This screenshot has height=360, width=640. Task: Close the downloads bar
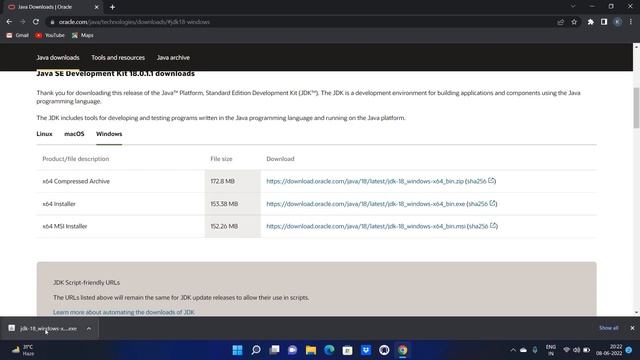pyautogui.click(x=632, y=328)
